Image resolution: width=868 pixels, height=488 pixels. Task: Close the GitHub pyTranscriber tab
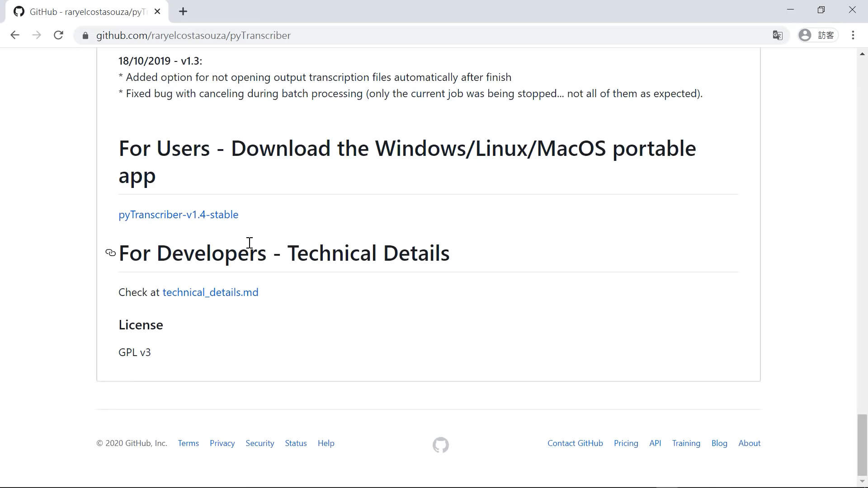[x=157, y=12]
